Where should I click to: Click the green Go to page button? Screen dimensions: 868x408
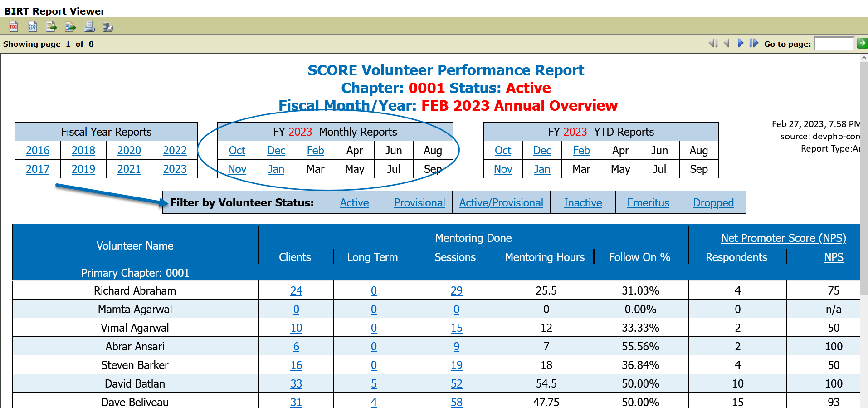coord(862,43)
